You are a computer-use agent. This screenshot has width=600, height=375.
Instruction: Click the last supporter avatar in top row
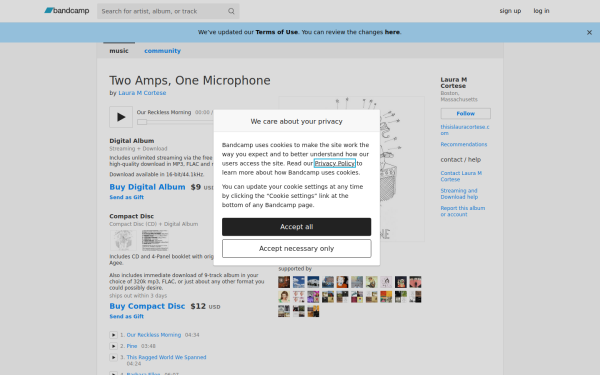pos(415,282)
